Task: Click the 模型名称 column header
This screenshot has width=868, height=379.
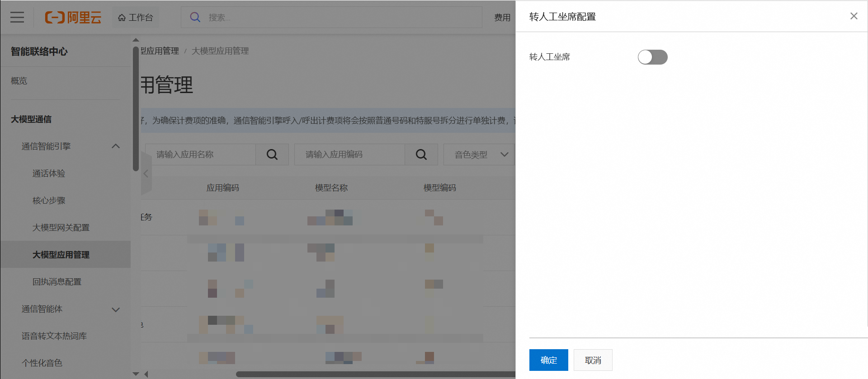Action: (x=331, y=188)
